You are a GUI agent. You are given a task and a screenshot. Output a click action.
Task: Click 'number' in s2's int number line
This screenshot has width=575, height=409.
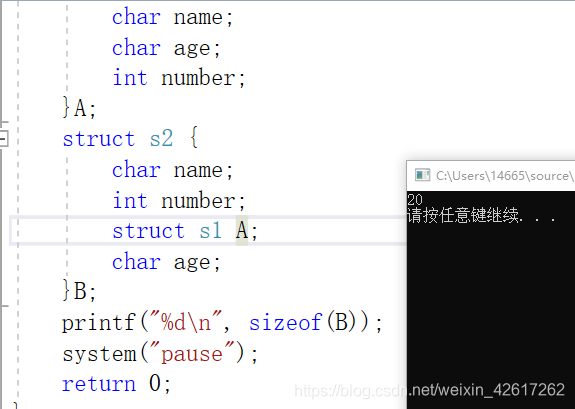[198, 200]
